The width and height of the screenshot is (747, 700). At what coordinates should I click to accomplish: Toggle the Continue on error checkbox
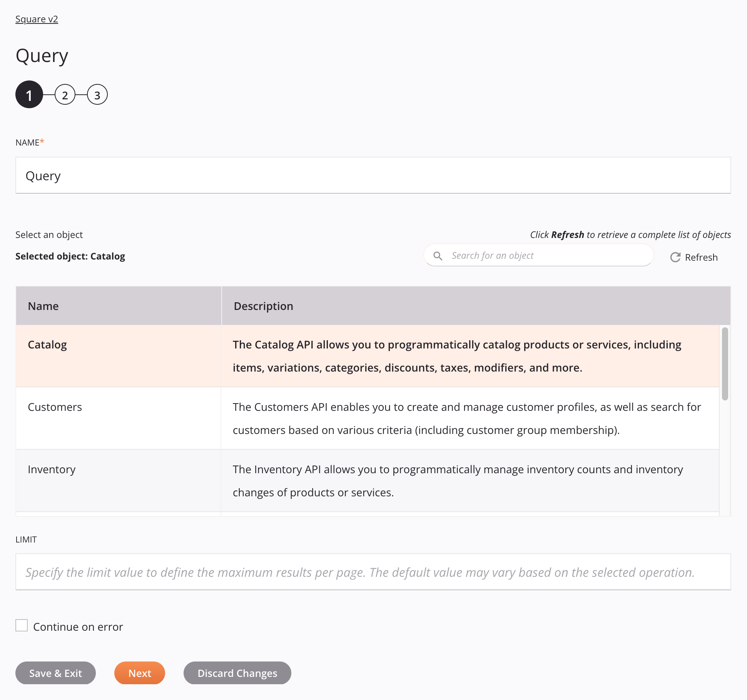[22, 626]
